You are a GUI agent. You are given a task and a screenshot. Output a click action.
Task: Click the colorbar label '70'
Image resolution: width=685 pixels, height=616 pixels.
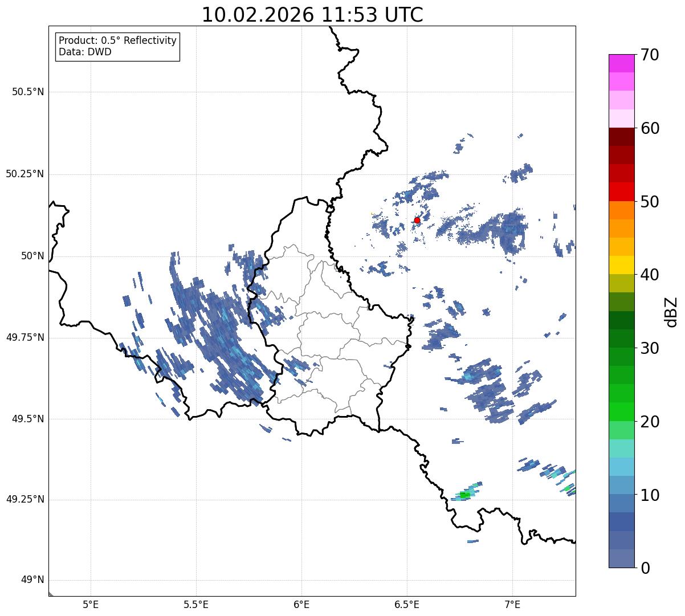[x=650, y=55]
